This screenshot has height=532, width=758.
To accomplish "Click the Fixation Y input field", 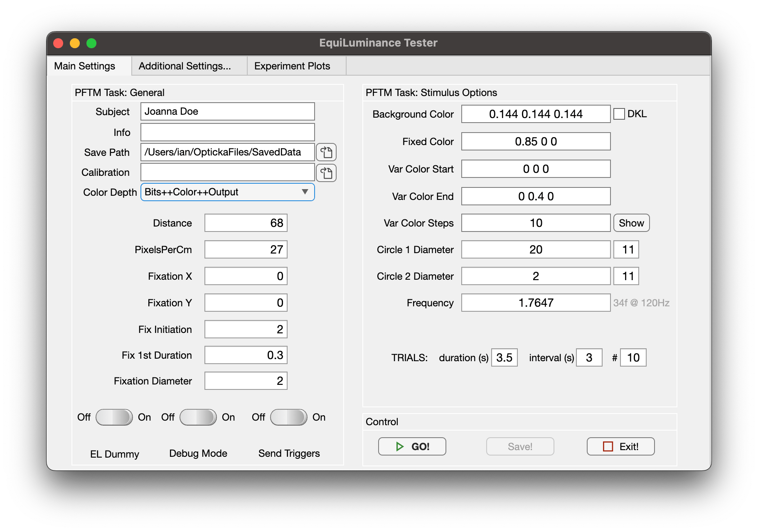I will tap(246, 303).
